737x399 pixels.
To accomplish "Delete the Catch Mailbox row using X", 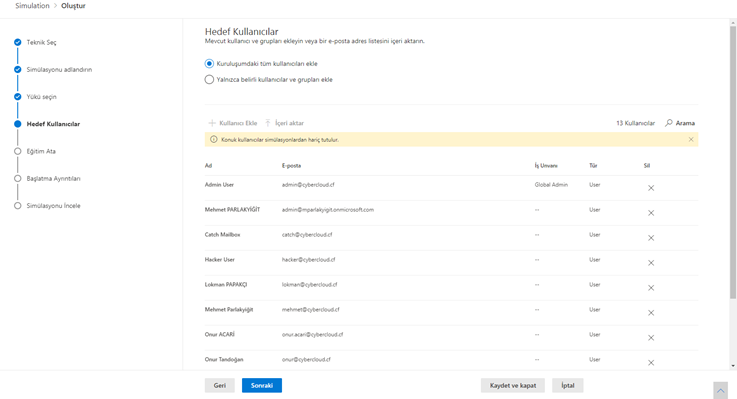I will click(651, 238).
